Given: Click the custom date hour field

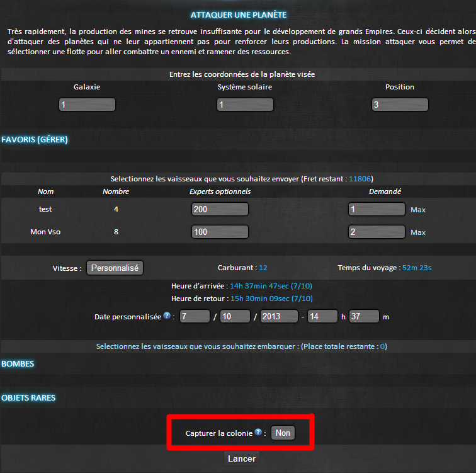Looking at the screenshot, I should [x=322, y=316].
